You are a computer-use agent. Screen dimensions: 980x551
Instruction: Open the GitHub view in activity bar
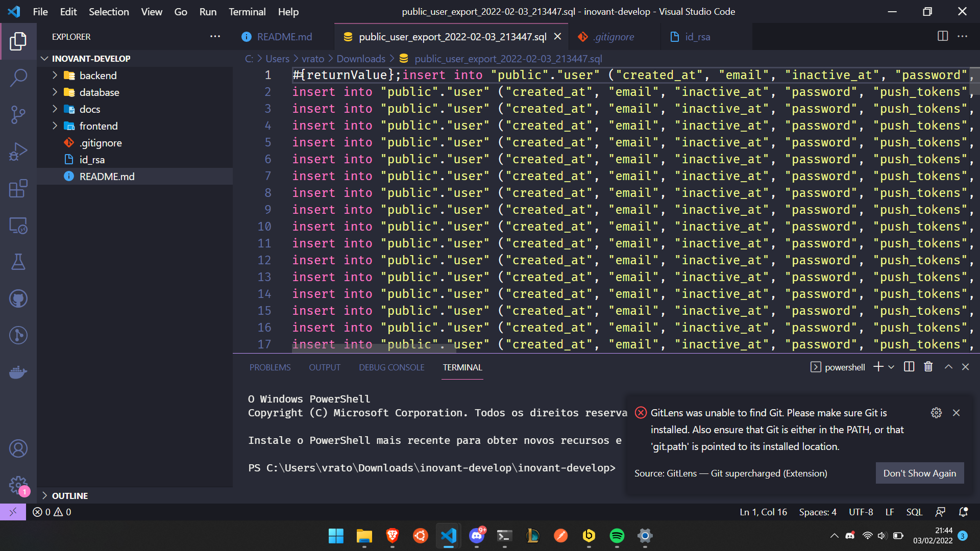point(18,298)
